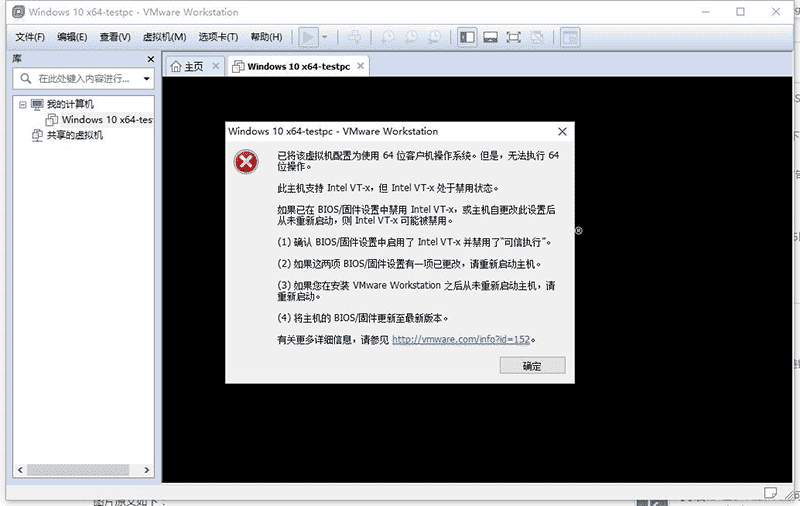
Task: Click the full screen mode icon
Action: 514,37
